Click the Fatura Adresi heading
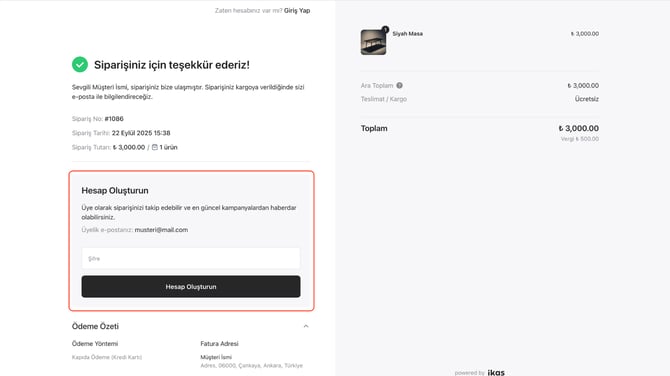The image size is (670, 376). pyautogui.click(x=219, y=344)
